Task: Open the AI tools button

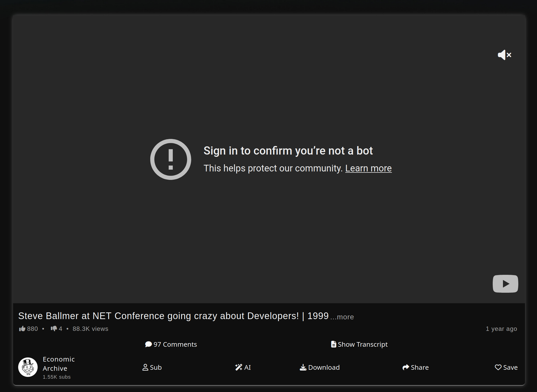Action: coord(243,367)
